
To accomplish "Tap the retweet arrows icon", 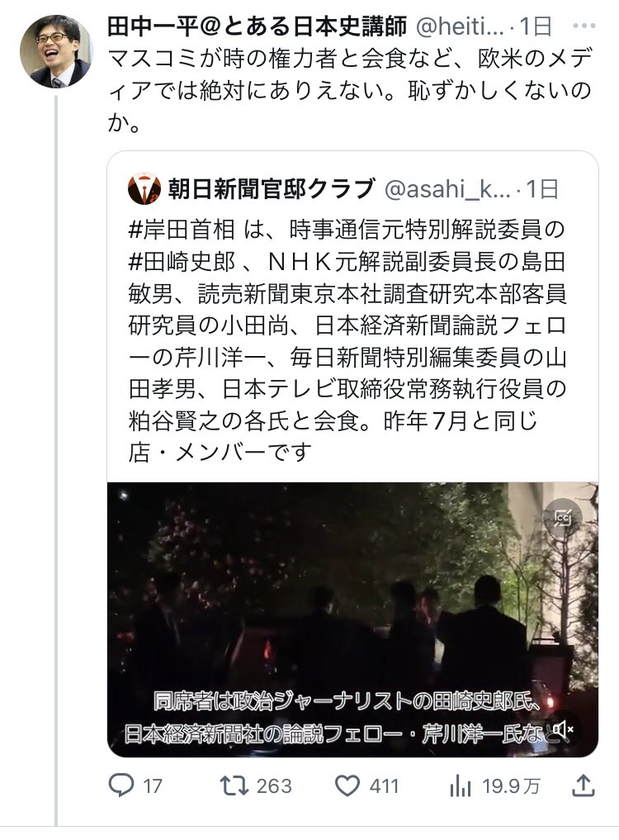I will [x=234, y=785].
